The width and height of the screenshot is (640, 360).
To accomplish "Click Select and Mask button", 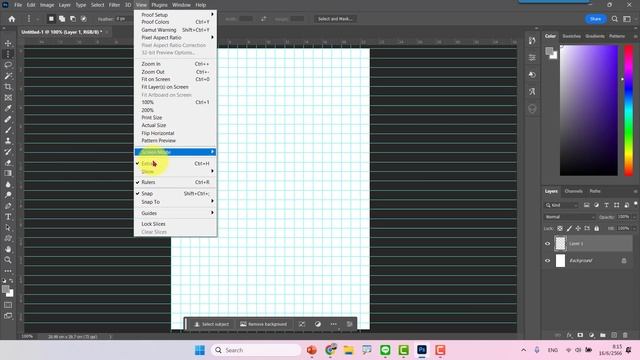I will [335, 19].
